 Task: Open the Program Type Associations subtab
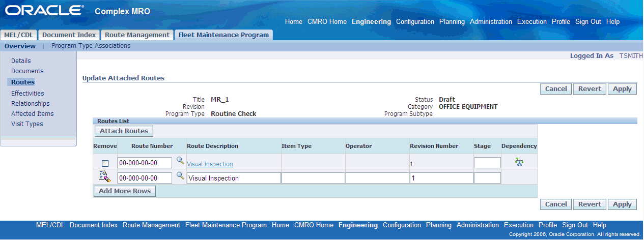[x=91, y=46]
